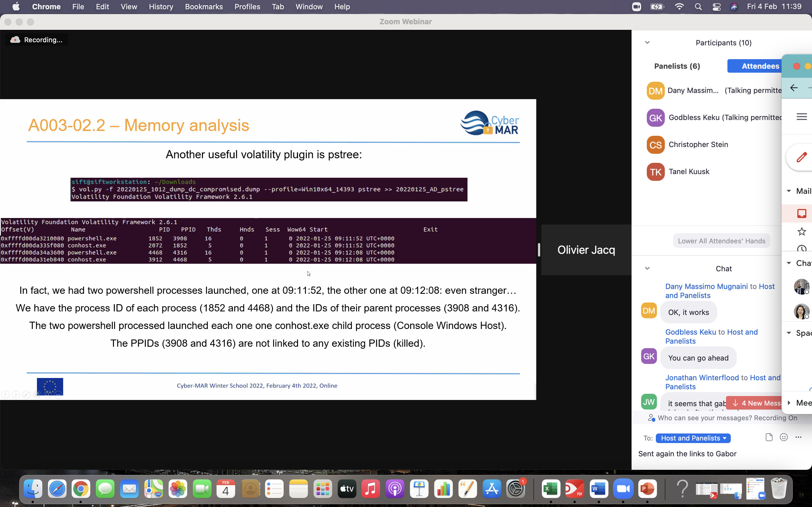The height and width of the screenshot is (507, 812).
Task: Open the Bookmarks menu
Action: pyautogui.click(x=204, y=7)
